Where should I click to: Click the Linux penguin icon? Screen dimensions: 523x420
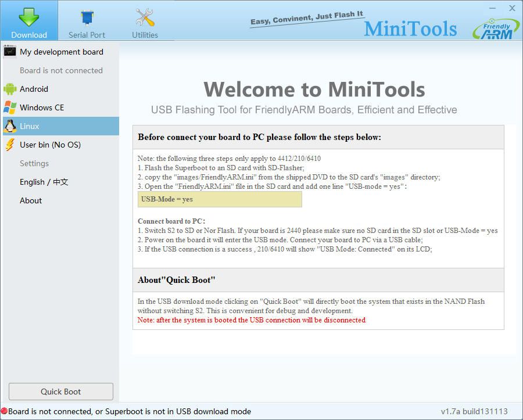(10, 126)
